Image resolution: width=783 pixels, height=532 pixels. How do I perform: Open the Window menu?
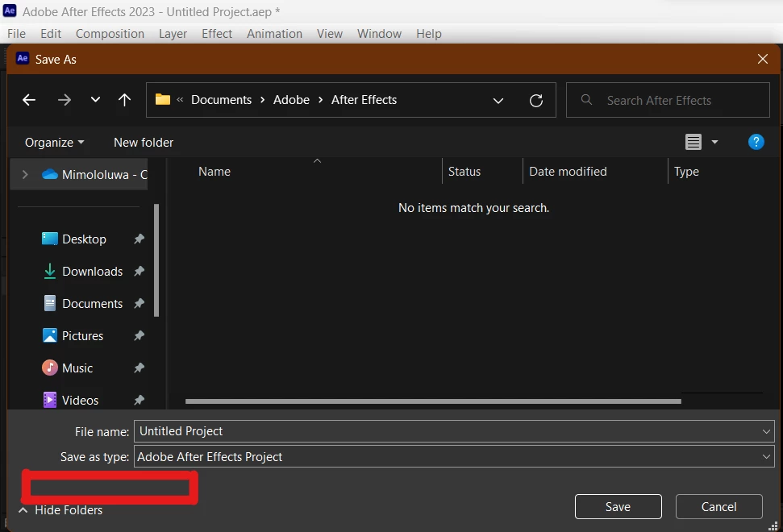click(x=379, y=33)
